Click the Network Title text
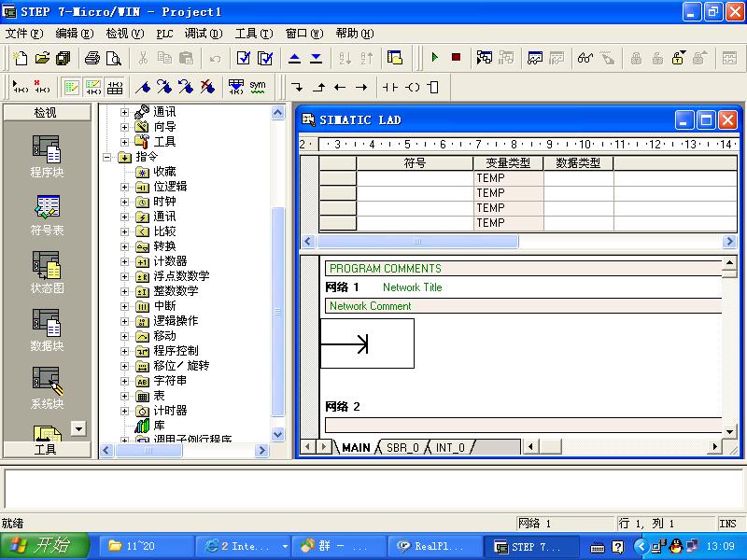The height and width of the screenshot is (560, 747). coord(412,287)
